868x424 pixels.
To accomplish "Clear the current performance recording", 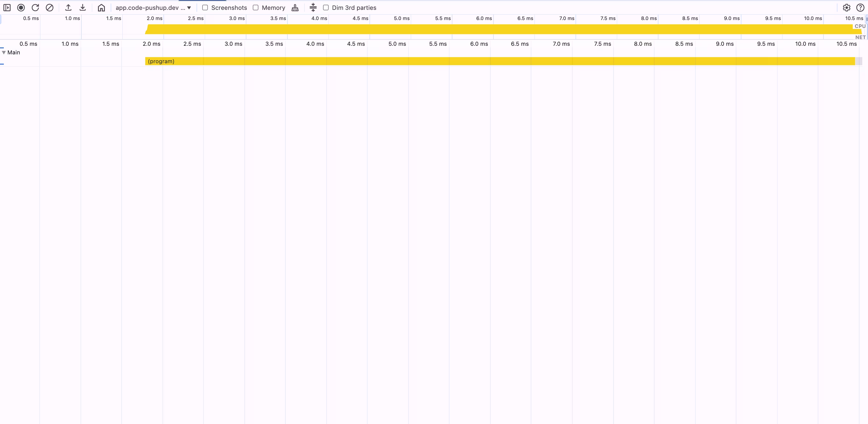I will [50, 7].
